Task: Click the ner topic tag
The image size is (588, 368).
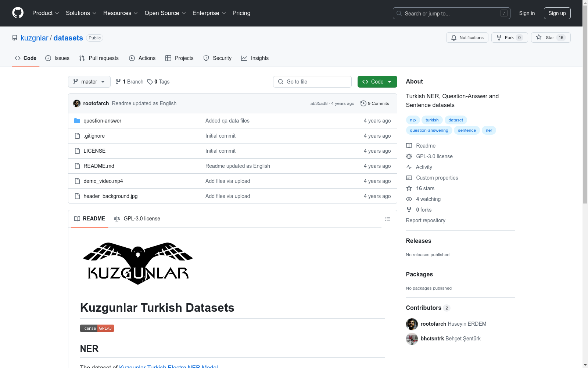Action: pyautogui.click(x=489, y=130)
